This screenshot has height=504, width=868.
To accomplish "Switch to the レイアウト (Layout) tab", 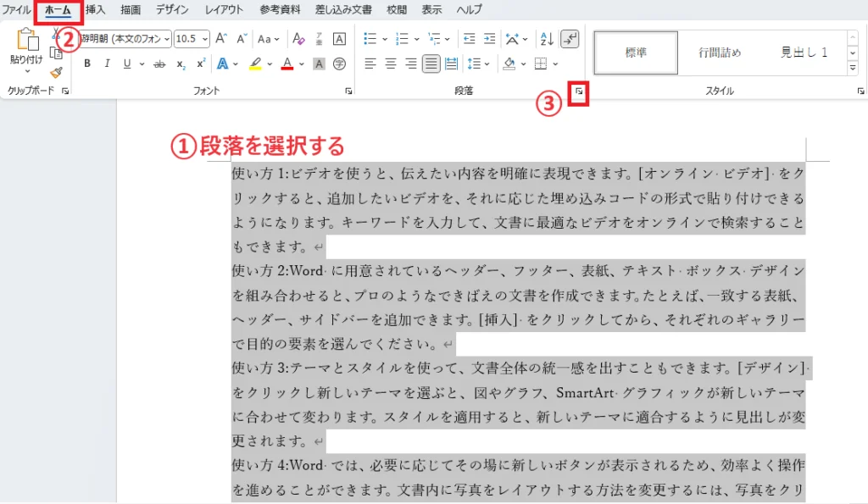I will point(224,10).
